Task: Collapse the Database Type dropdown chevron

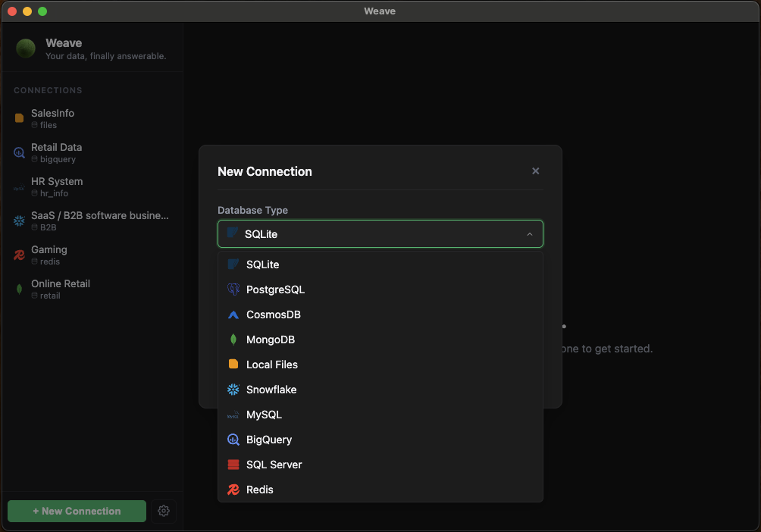Action: 530,234
